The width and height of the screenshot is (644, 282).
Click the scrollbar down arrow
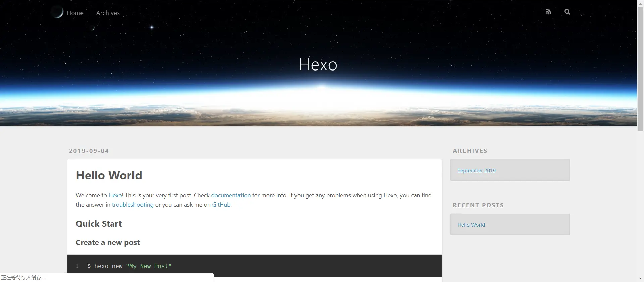point(640,279)
